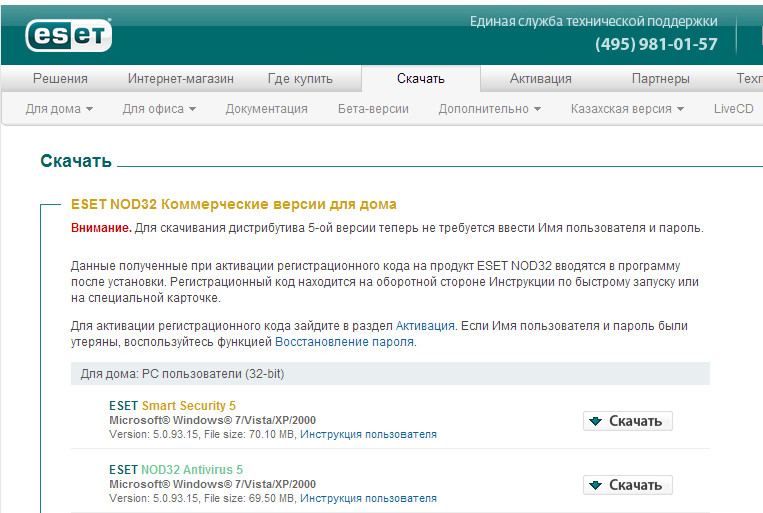
Task: Click the ESET logo
Action: click(x=68, y=35)
